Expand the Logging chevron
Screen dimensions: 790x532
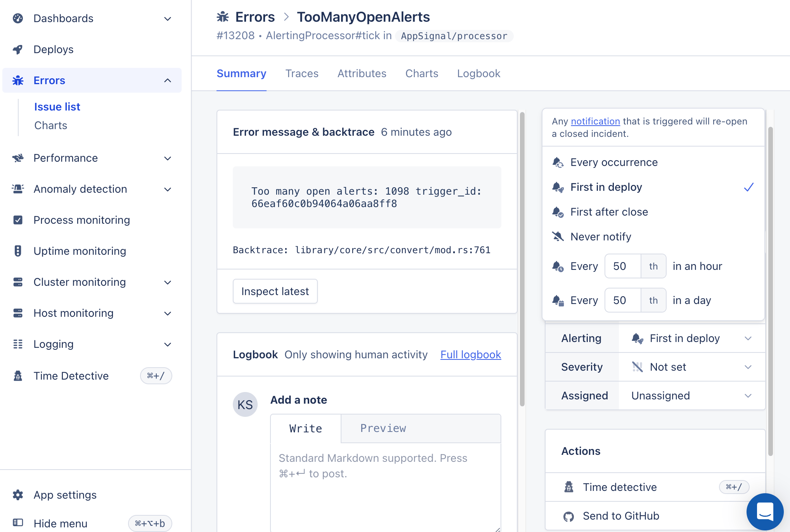168,344
